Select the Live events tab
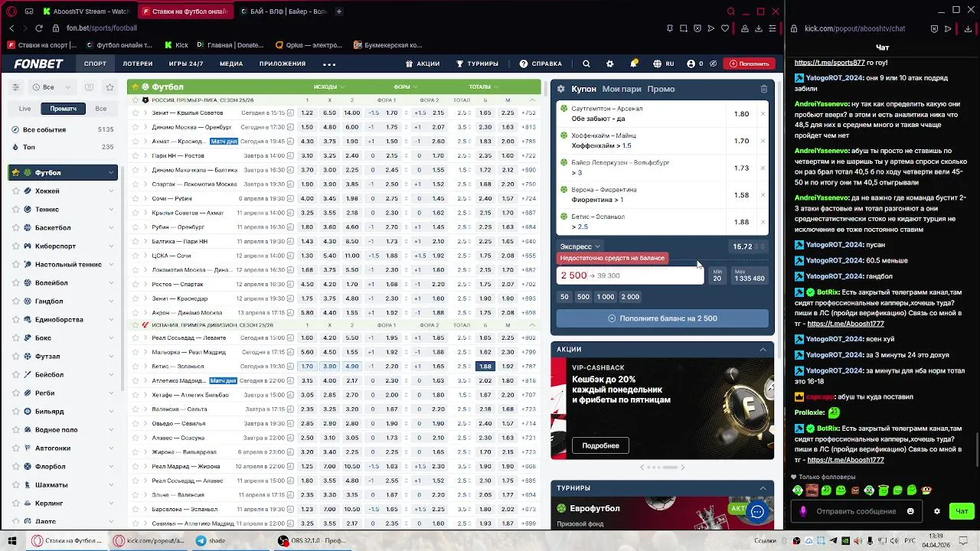The image size is (980, 551). 25,109
